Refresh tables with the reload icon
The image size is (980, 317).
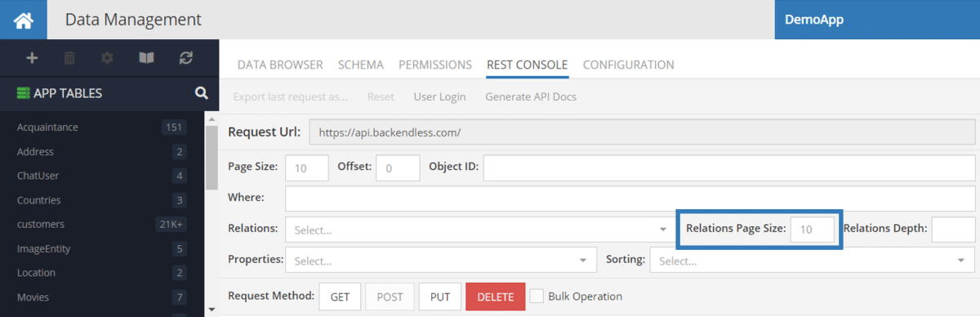186,58
